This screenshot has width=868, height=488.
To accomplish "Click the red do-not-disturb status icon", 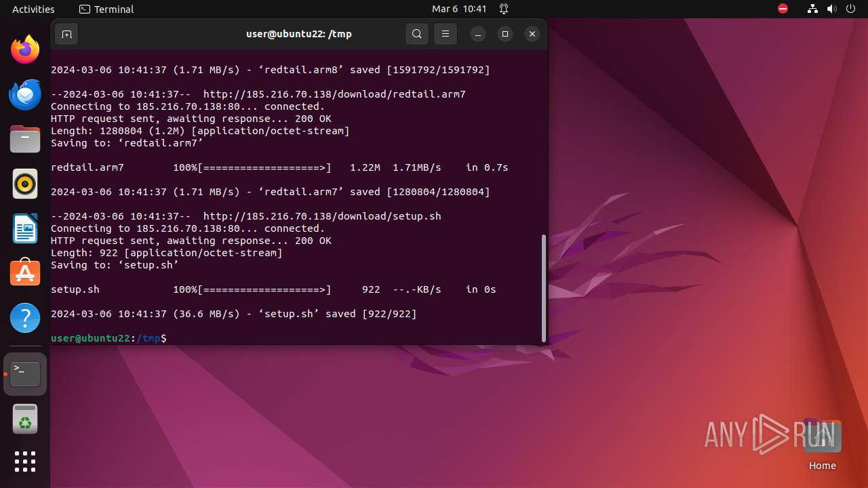I will [783, 9].
